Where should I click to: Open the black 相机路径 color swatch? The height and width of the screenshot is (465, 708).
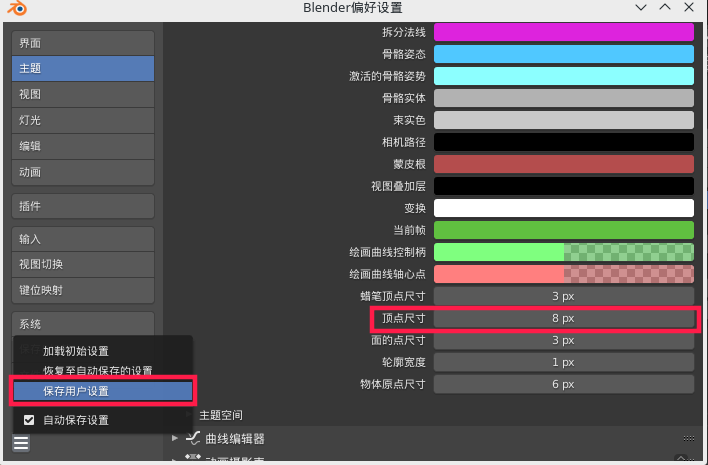(x=564, y=142)
